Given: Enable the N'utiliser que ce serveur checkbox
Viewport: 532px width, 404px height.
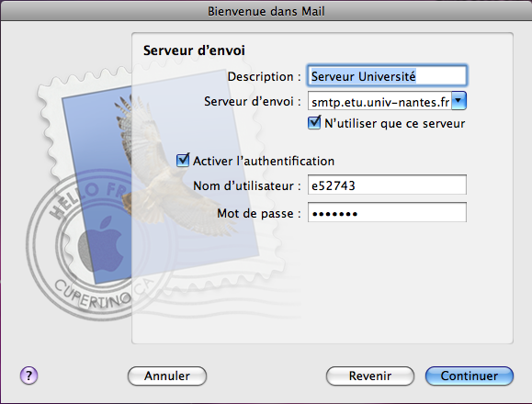Looking at the screenshot, I should [314, 123].
